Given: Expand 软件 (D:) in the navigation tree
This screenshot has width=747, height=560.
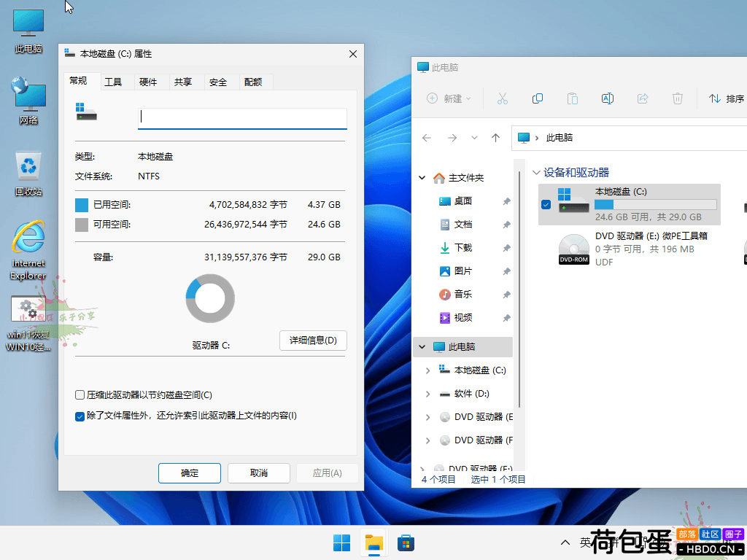Looking at the screenshot, I should [427, 393].
